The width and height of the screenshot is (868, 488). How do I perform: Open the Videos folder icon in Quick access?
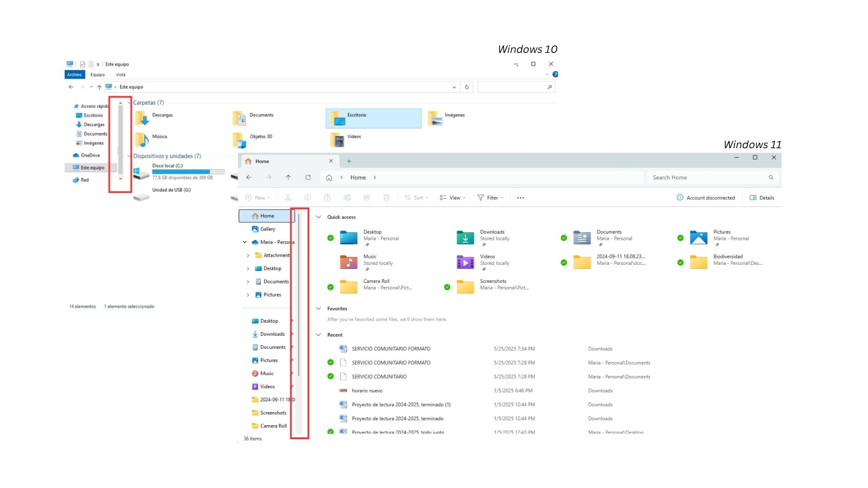click(465, 262)
